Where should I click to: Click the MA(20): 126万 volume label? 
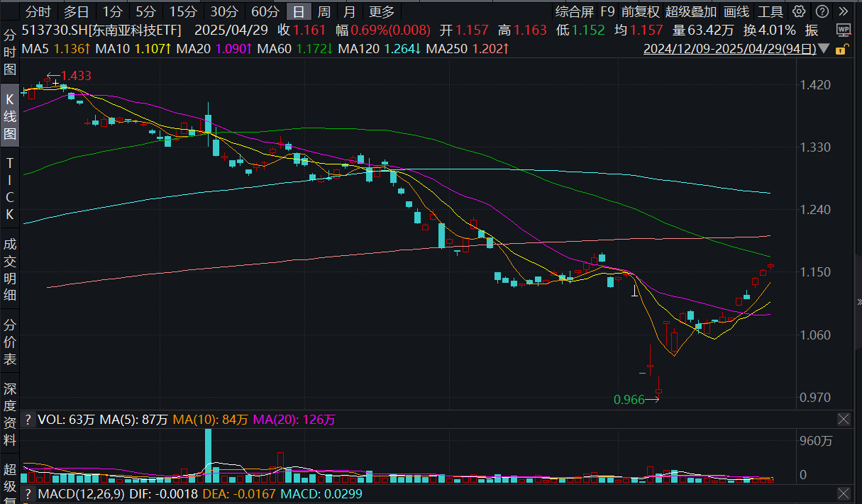(x=294, y=420)
